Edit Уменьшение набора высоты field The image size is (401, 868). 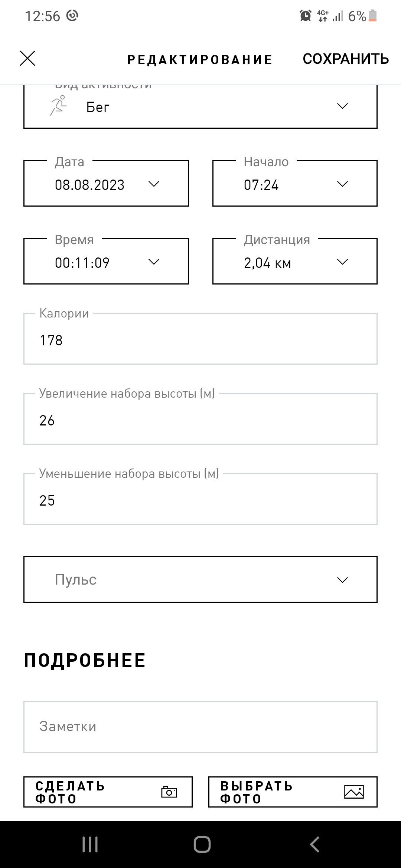[200, 499]
